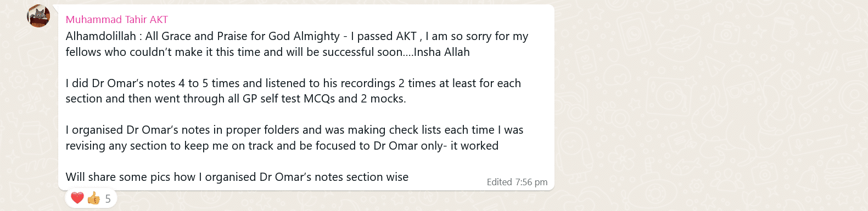Screen dimensions: 868x211
Task: Click the 7:56 pm message timestamp
Action: [x=531, y=182]
